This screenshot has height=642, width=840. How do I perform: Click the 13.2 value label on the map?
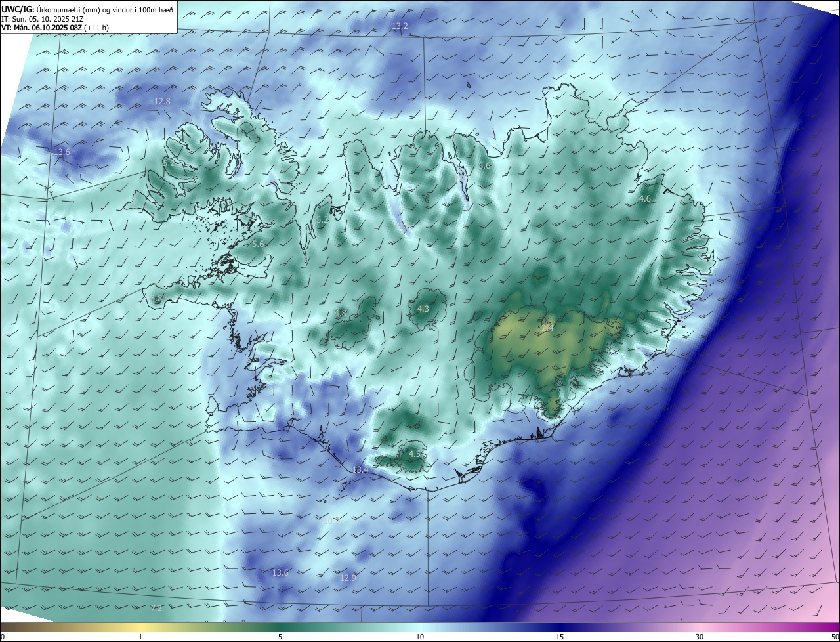[x=400, y=26]
